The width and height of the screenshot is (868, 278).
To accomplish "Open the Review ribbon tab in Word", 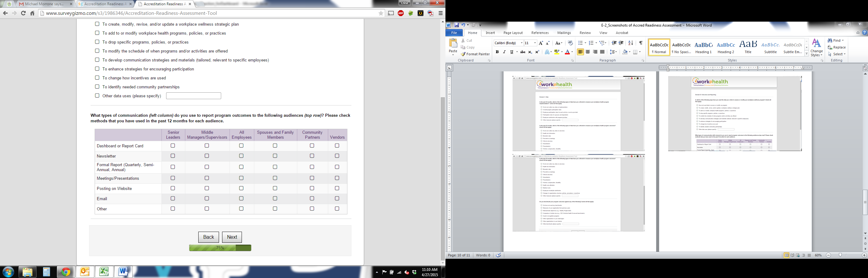I will 585,33.
